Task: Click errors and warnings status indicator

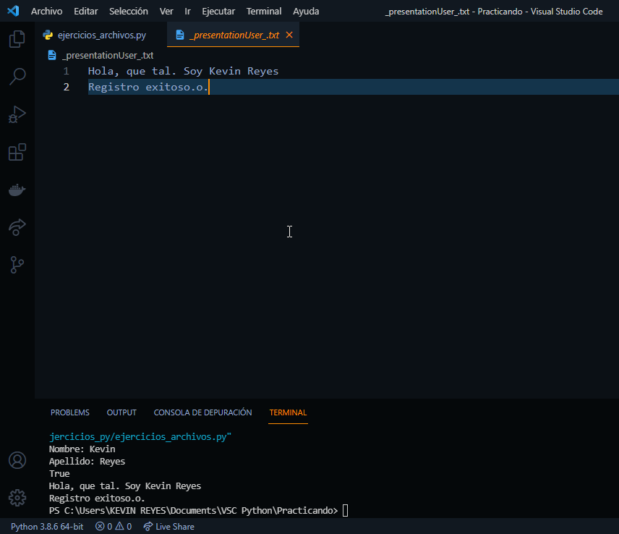Action: [x=113, y=526]
